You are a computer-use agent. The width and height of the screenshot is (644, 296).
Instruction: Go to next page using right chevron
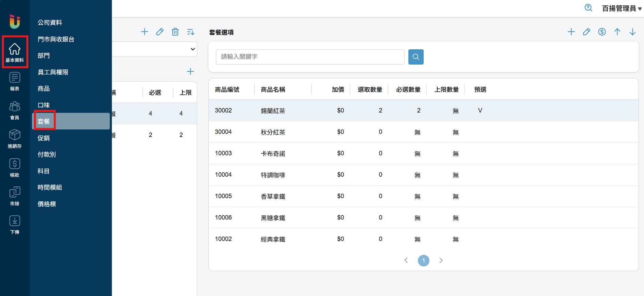point(441,260)
